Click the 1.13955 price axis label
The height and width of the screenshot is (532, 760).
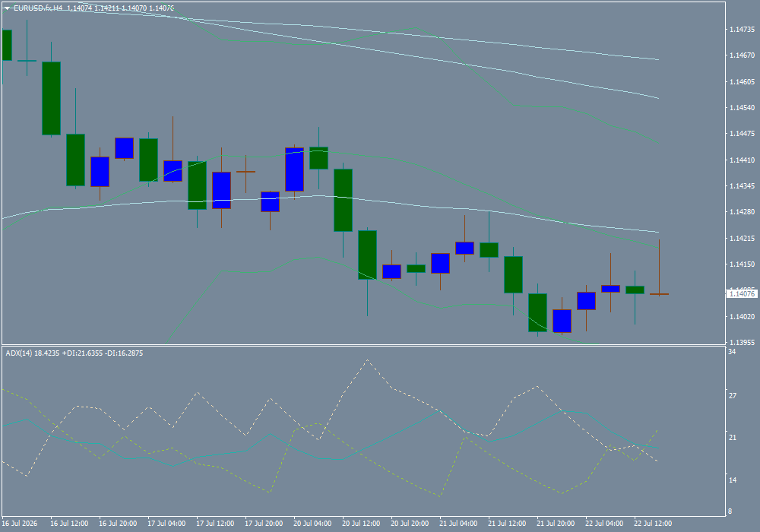742,342
